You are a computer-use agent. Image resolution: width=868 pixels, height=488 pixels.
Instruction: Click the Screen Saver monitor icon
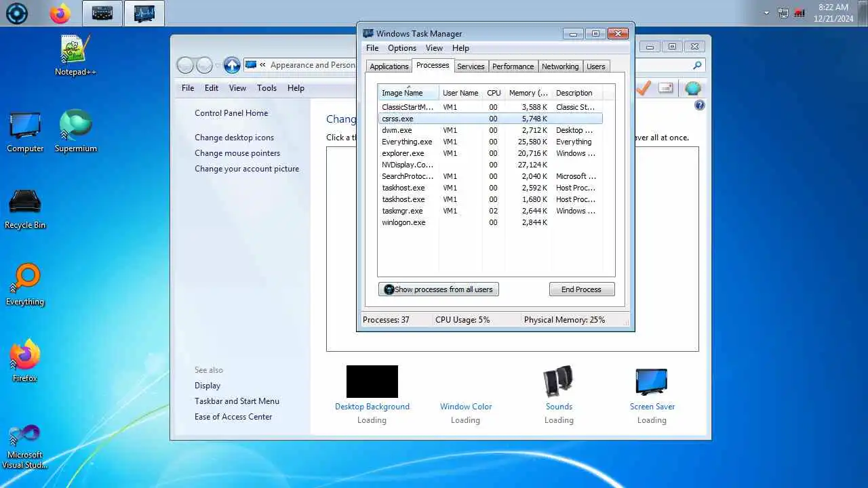(x=652, y=382)
